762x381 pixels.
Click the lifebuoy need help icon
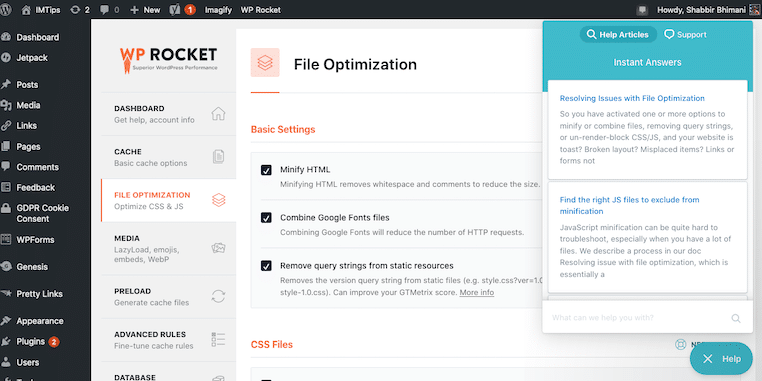(x=680, y=344)
